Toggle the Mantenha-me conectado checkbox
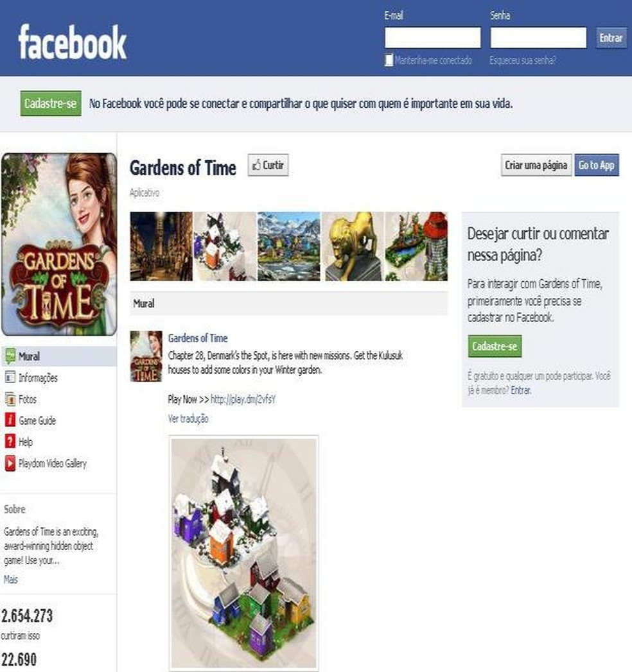 click(x=389, y=60)
